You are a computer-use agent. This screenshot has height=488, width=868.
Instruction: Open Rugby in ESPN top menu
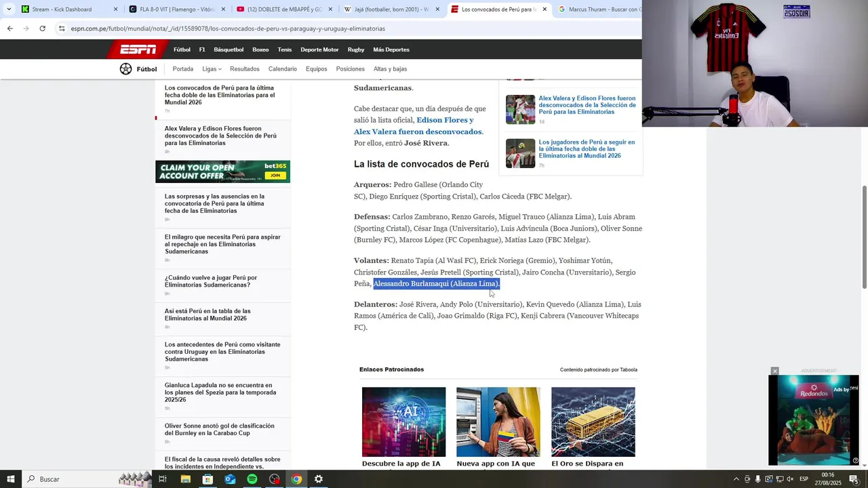[356, 49]
